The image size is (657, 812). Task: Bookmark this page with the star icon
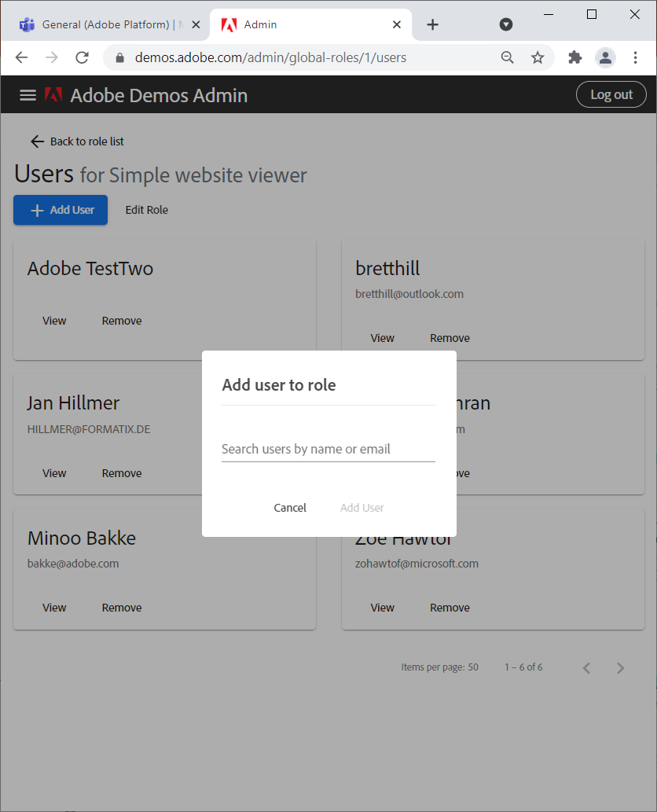point(538,57)
